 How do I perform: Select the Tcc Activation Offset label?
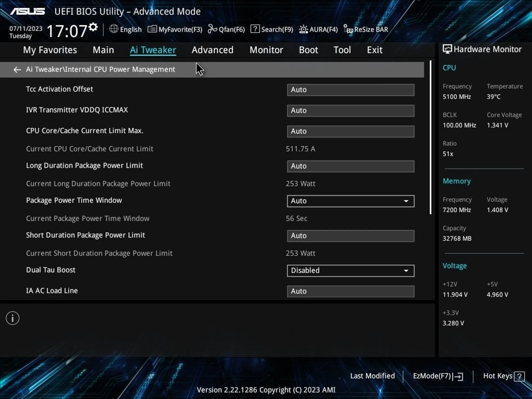pos(60,89)
